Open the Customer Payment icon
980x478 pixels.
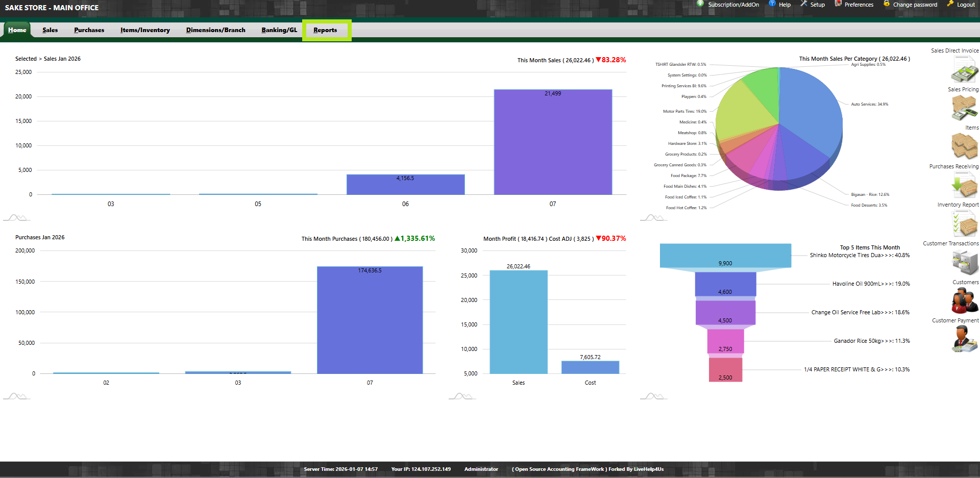[964, 339]
